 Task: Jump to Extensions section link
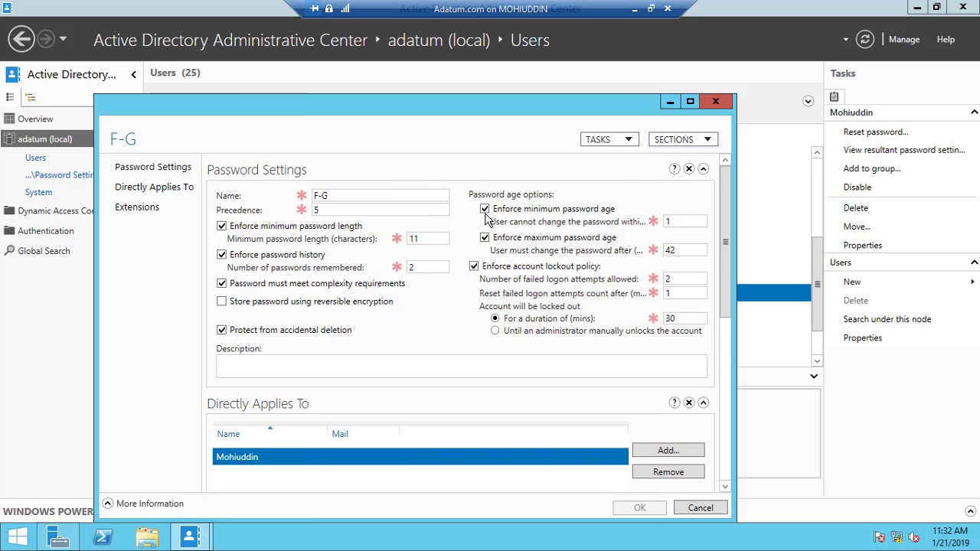click(137, 207)
